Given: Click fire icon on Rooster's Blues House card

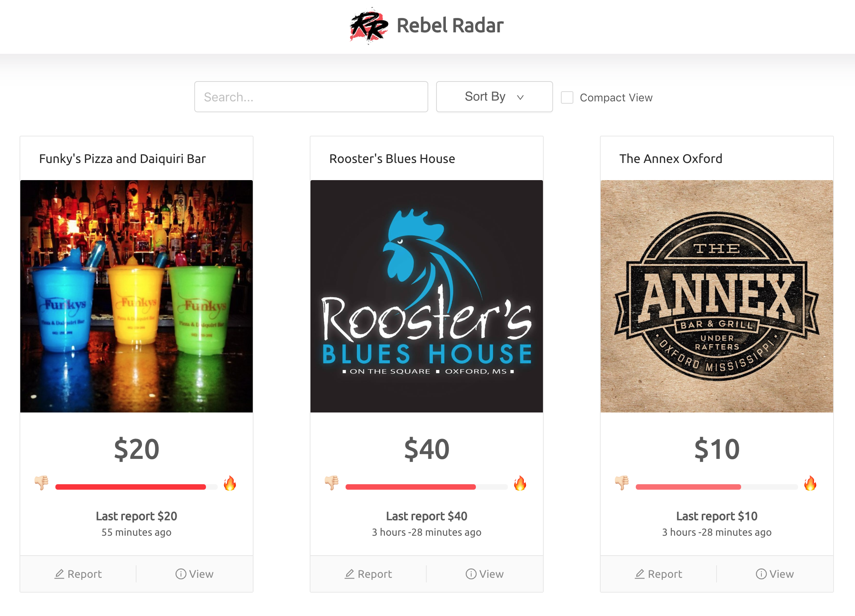Looking at the screenshot, I should (x=520, y=483).
